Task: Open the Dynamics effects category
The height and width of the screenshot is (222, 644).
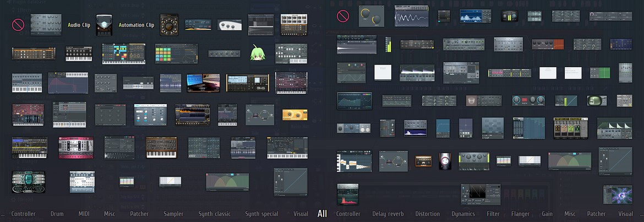Action: tap(463, 214)
